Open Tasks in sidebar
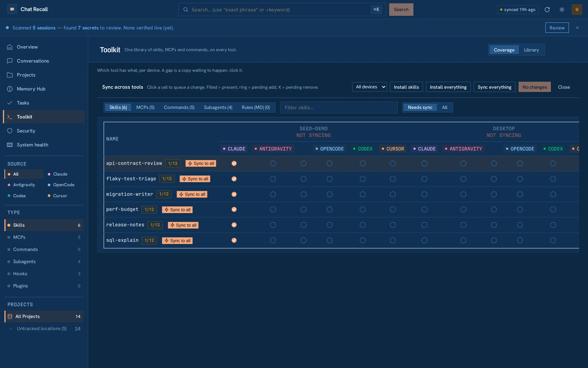 44,103
